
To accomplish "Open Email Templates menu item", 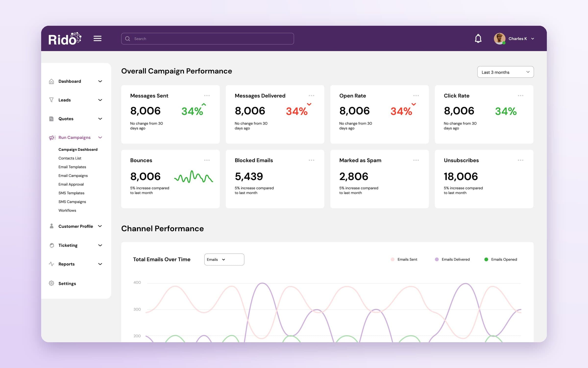I will [x=72, y=167].
